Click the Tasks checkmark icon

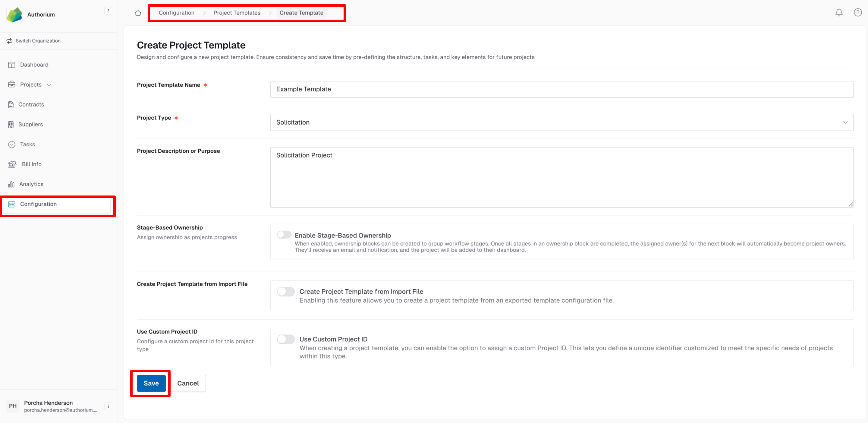pyautogui.click(x=12, y=145)
